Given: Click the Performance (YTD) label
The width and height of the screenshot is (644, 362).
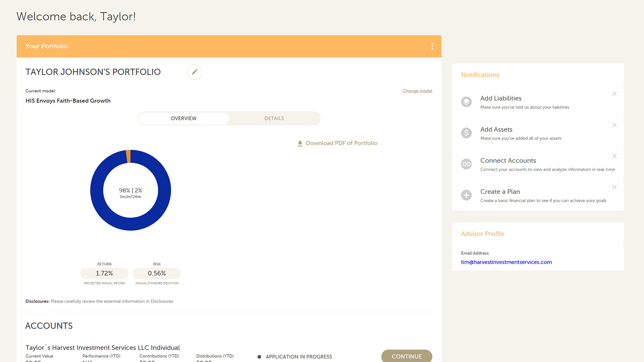Looking at the screenshot, I should 101,356.
